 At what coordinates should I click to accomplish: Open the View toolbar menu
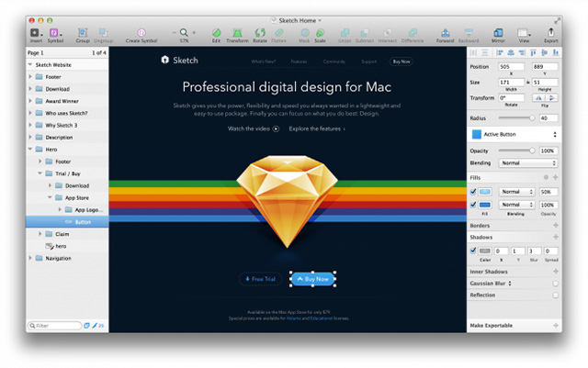(x=524, y=33)
